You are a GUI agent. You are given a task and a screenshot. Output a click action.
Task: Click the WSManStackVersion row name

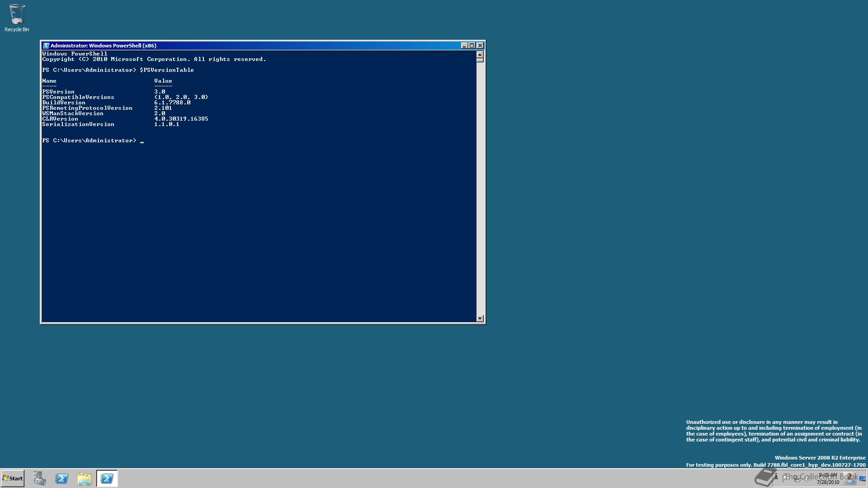pos(73,113)
